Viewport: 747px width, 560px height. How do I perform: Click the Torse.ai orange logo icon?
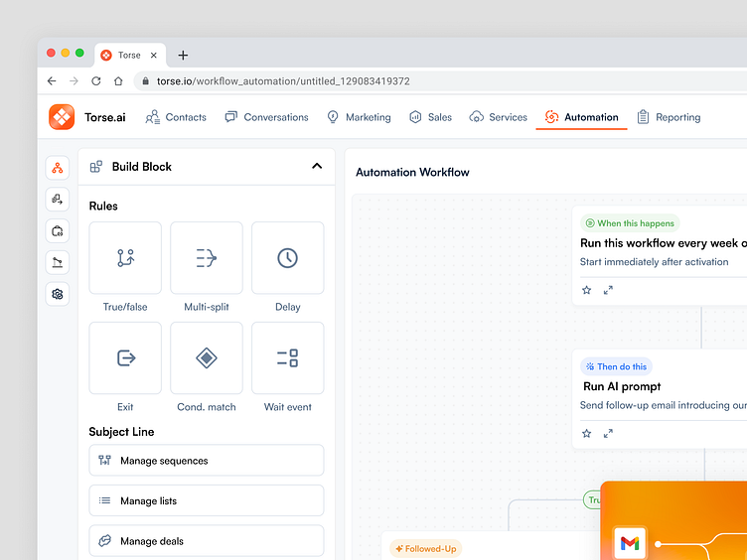[62, 117]
